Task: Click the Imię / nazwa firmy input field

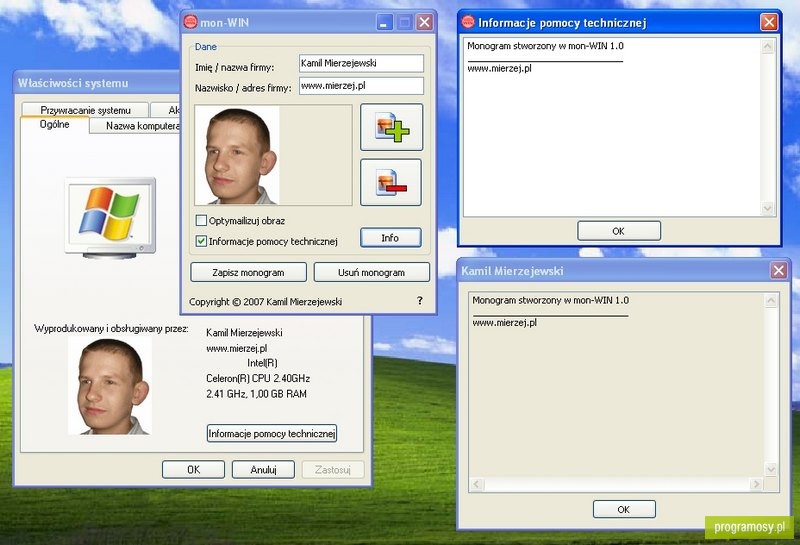Action: point(361,63)
